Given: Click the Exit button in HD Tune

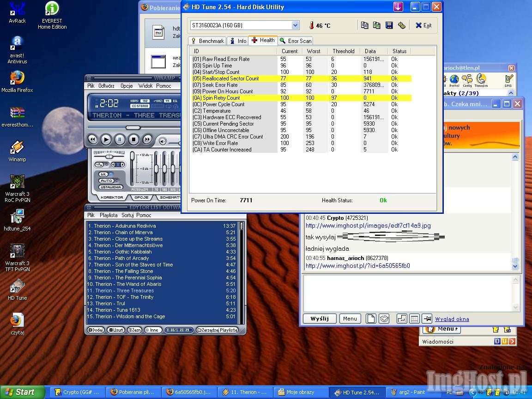Looking at the screenshot, I should 423,25.
